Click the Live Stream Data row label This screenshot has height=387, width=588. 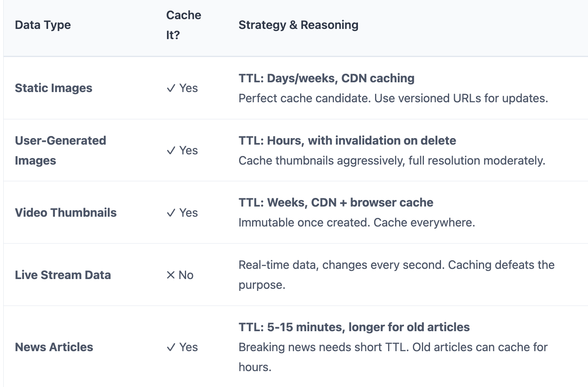(63, 275)
